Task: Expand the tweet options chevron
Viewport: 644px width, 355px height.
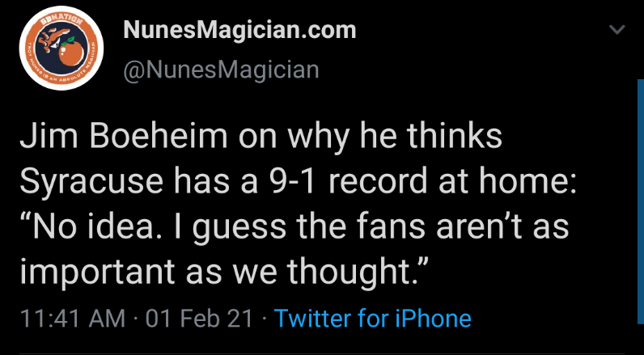Action: 617,30
